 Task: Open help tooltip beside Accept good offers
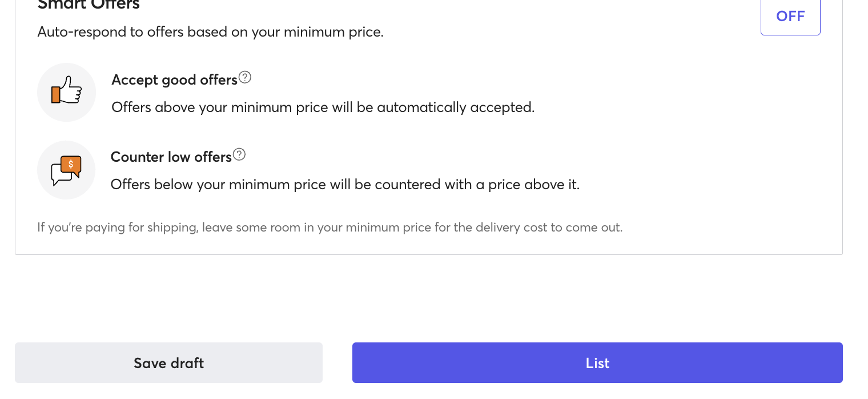(x=245, y=77)
